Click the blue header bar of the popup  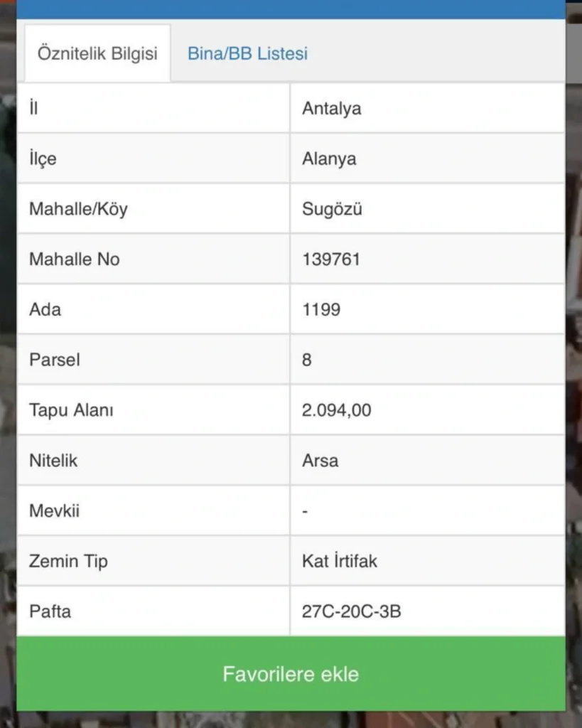click(x=291, y=9)
